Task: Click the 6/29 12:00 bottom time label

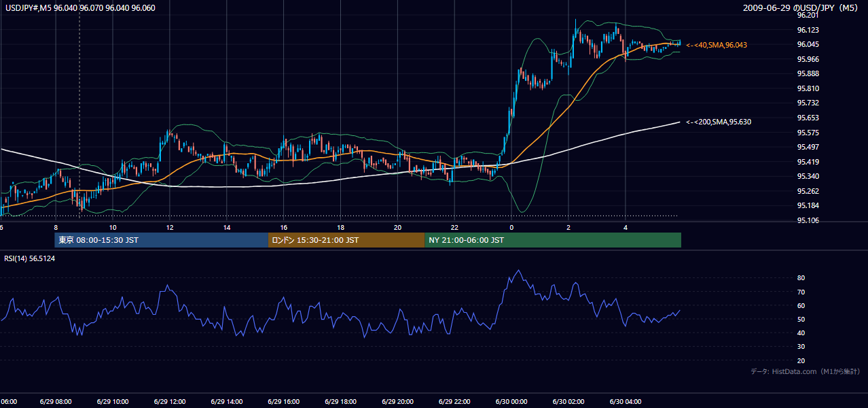Action: tap(169, 402)
